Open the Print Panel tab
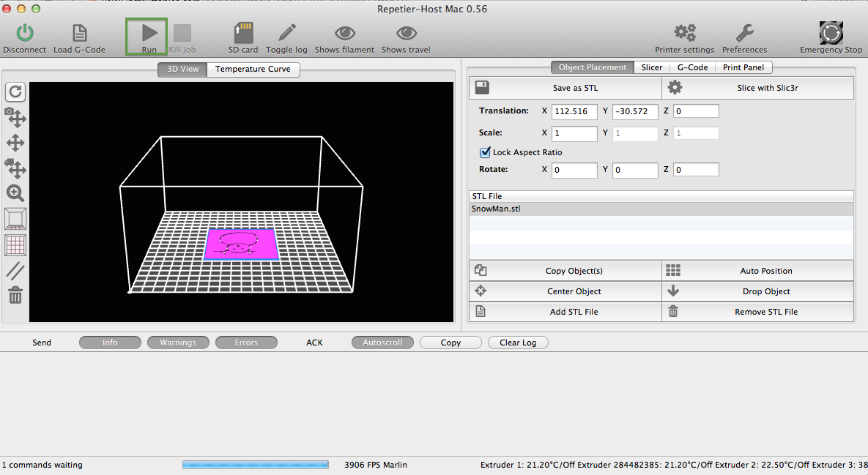The image size is (868, 475). point(743,67)
